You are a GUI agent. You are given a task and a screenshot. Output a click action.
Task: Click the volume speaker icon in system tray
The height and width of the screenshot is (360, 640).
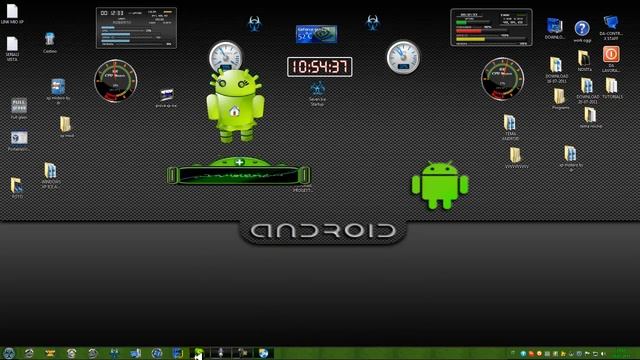603,353
